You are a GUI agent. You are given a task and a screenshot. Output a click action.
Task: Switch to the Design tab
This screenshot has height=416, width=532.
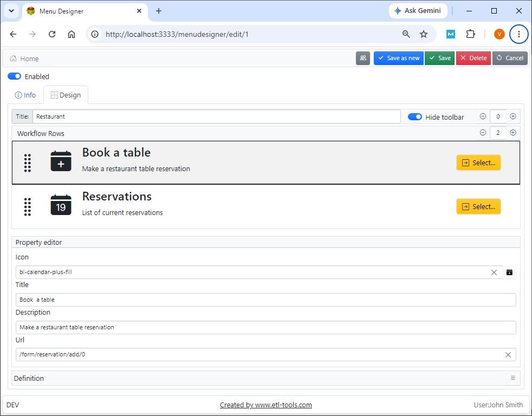pyautogui.click(x=66, y=95)
